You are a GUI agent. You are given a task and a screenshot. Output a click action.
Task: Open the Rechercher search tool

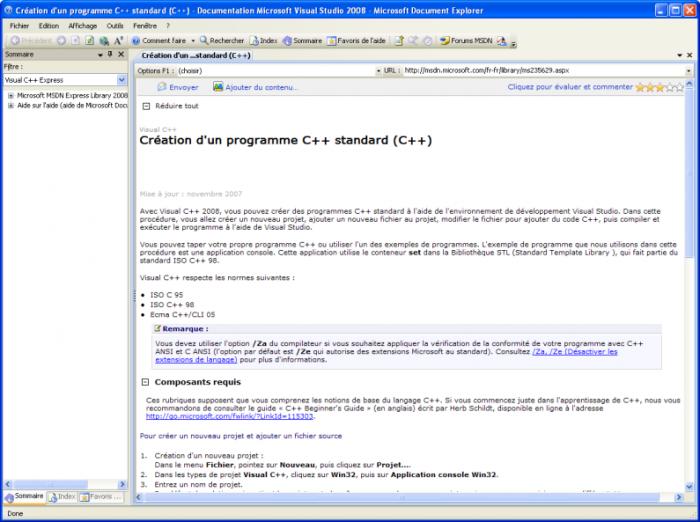click(222, 41)
